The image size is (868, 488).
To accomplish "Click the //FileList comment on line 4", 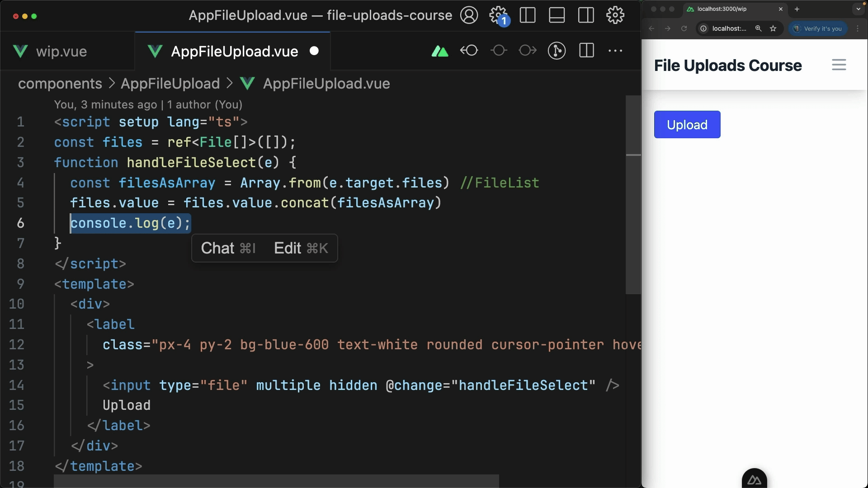I will (500, 183).
